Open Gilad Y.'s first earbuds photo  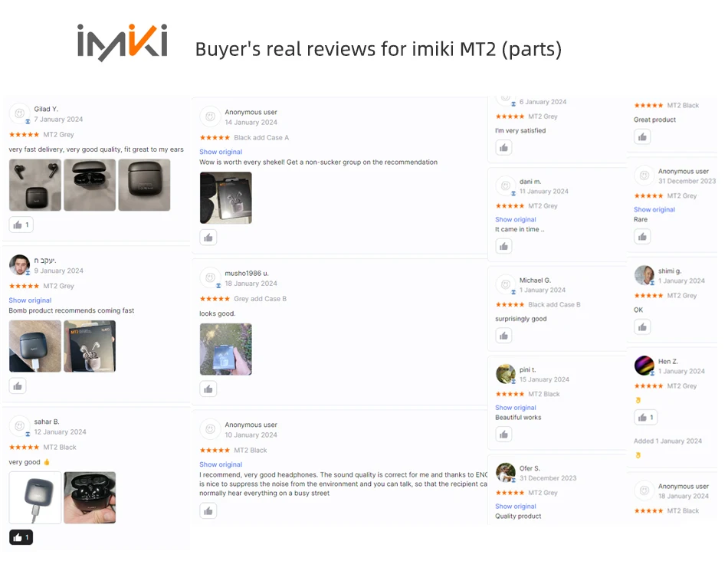point(35,185)
